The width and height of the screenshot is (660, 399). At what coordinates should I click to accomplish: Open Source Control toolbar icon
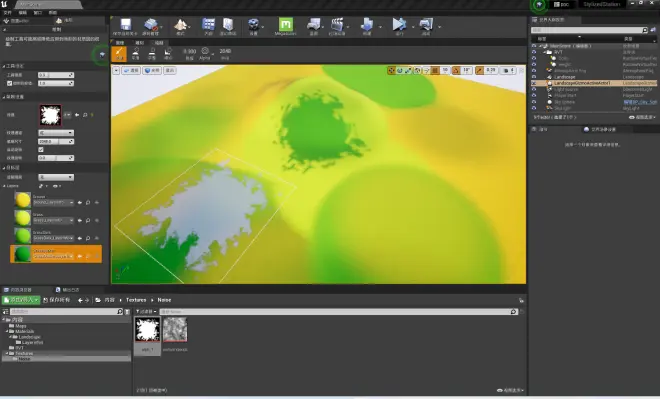[x=151, y=24]
